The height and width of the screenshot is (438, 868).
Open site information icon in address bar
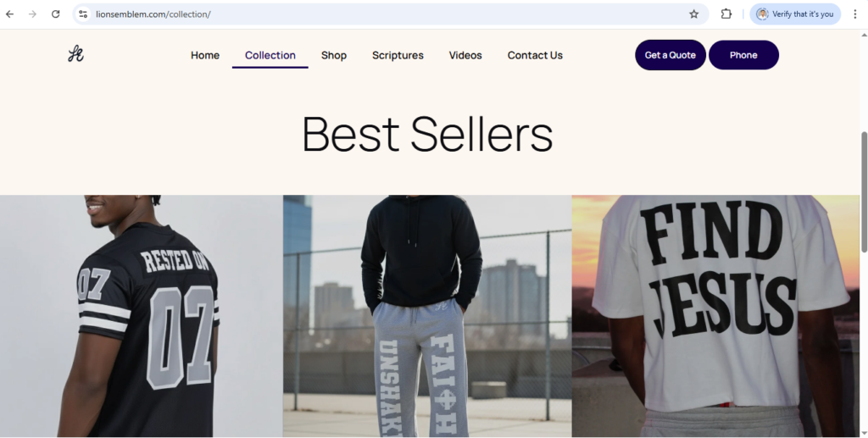(83, 14)
